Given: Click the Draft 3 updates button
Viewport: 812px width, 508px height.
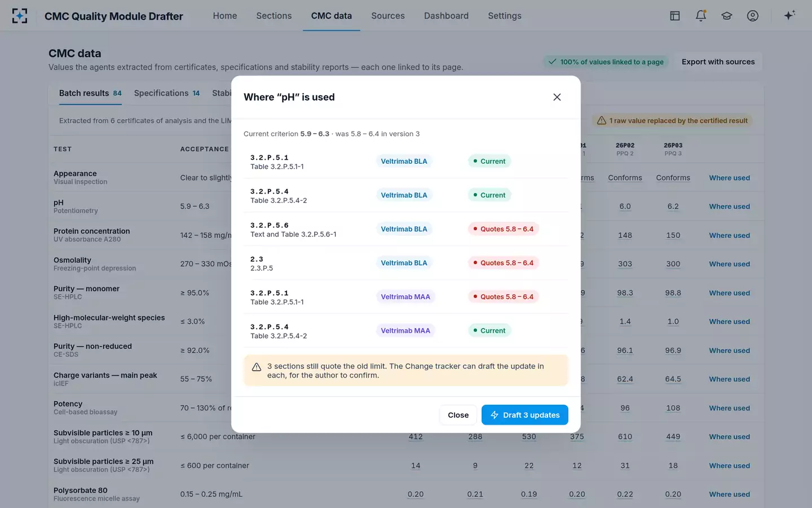Looking at the screenshot, I should [x=525, y=415].
